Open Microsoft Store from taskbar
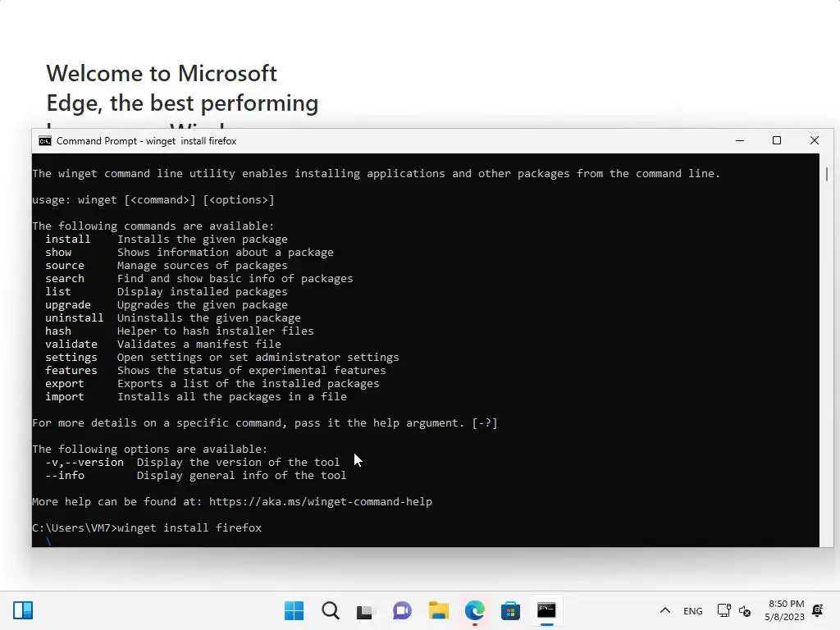The image size is (840, 630). [x=510, y=610]
